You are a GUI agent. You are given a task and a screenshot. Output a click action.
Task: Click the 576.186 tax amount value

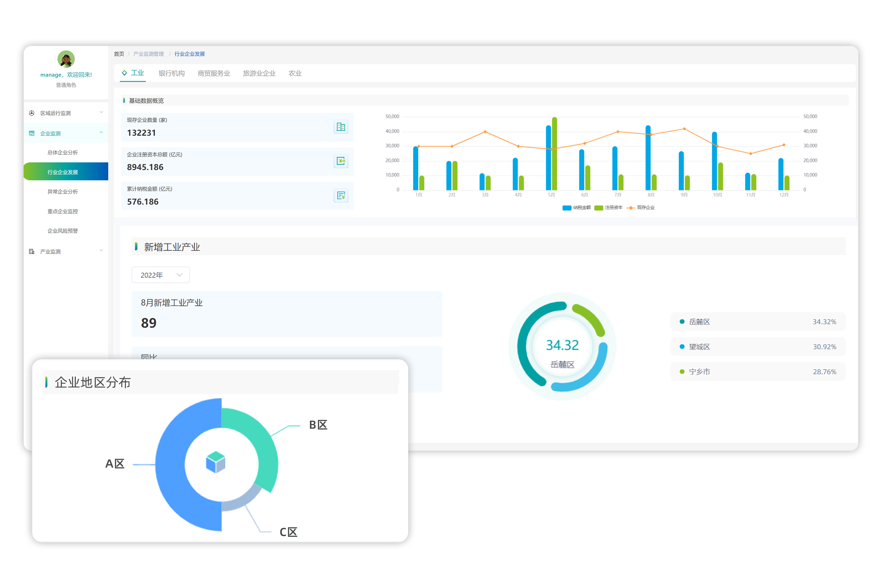click(x=143, y=202)
